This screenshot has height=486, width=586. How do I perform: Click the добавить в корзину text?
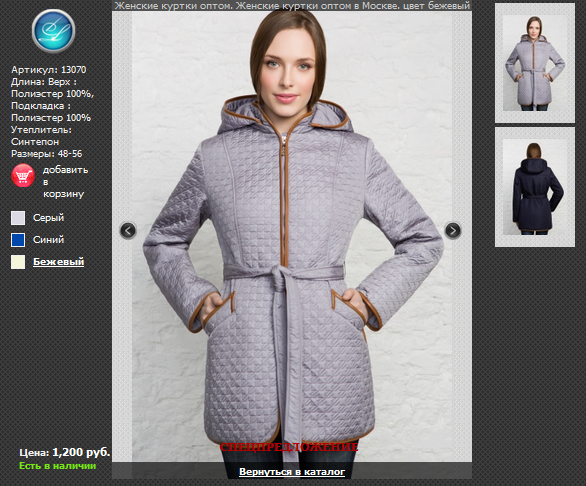click(65, 182)
